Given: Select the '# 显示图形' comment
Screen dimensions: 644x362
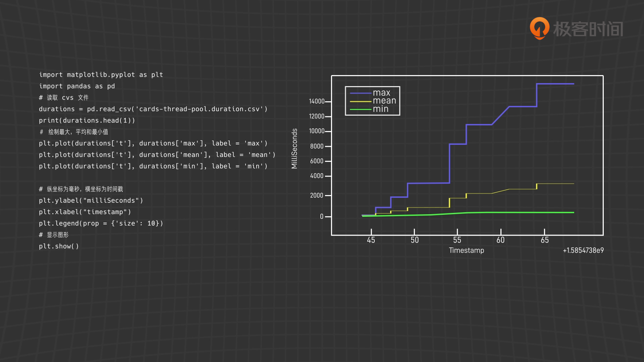Looking at the screenshot, I should click(x=54, y=235).
